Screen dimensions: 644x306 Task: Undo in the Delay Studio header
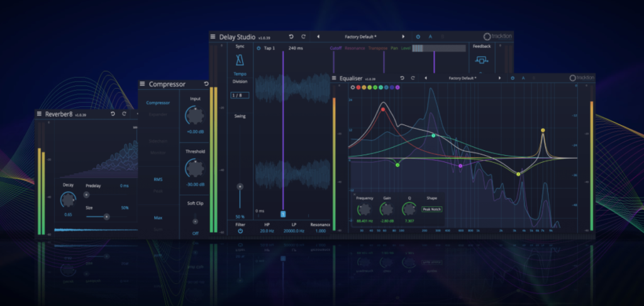(291, 36)
